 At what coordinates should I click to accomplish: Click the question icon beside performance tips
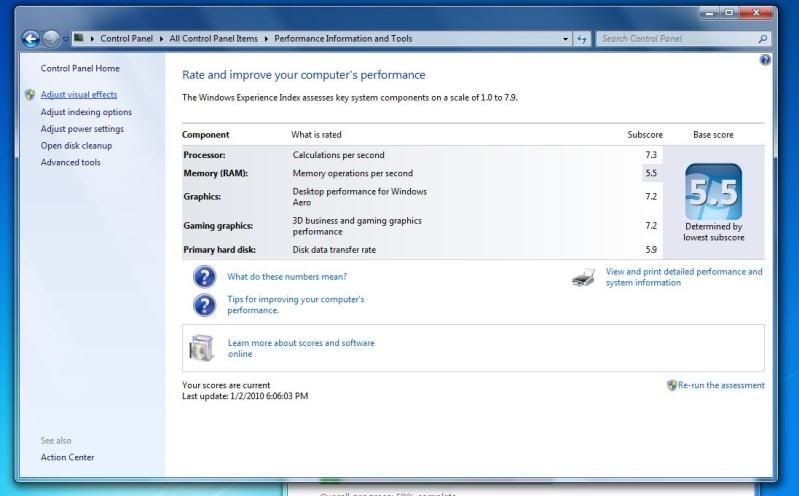click(x=204, y=305)
